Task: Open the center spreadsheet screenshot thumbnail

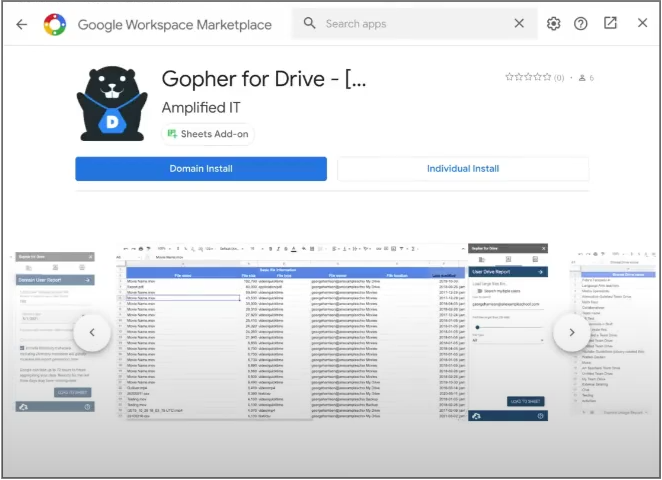Action: coord(330,332)
